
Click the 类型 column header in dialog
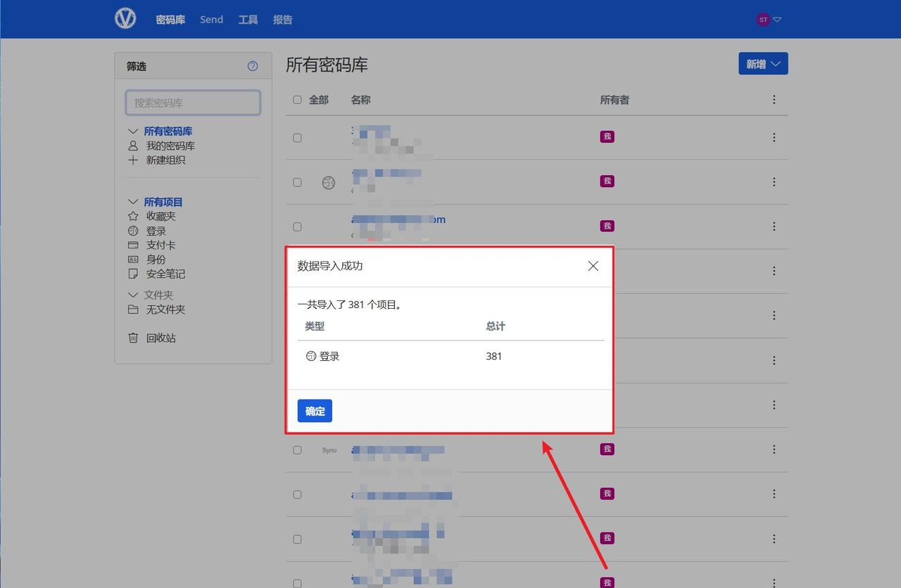tap(315, 326)
